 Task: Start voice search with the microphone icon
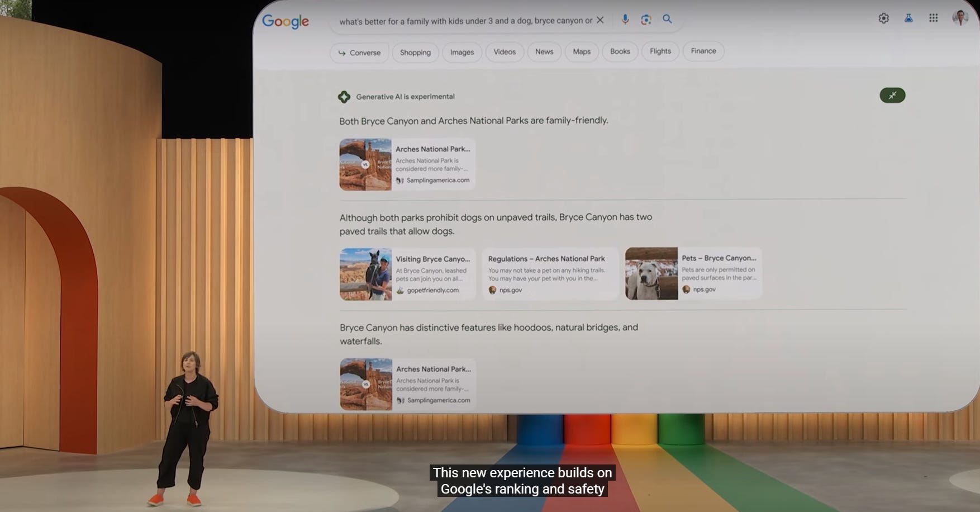tap(625, 20)
